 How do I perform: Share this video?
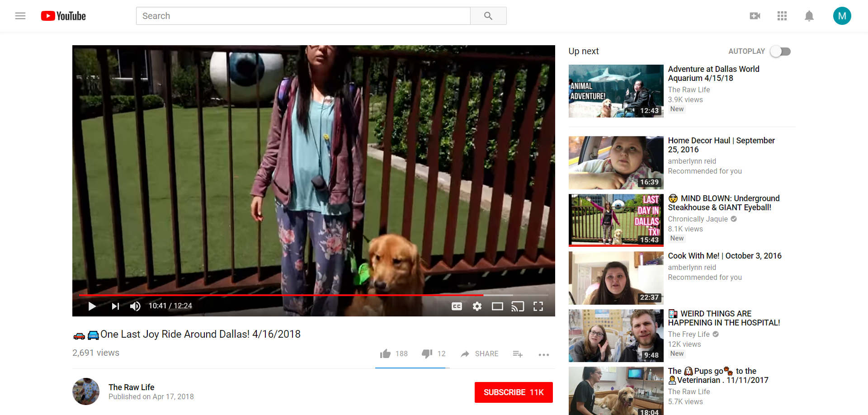(x=479, y=354)
